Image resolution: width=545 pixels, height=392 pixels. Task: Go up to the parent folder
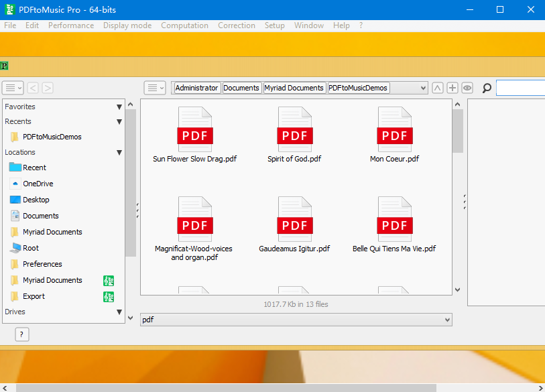(x=438, y=88)
